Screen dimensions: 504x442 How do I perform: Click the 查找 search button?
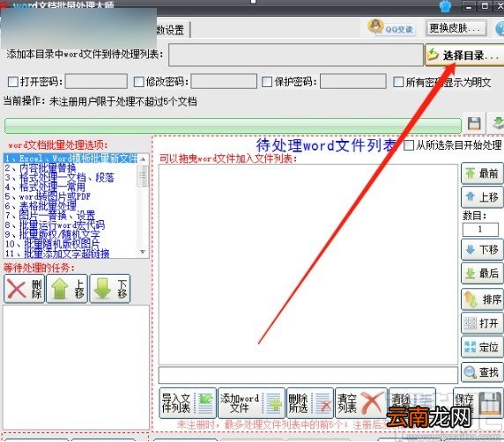pos(482,372)
